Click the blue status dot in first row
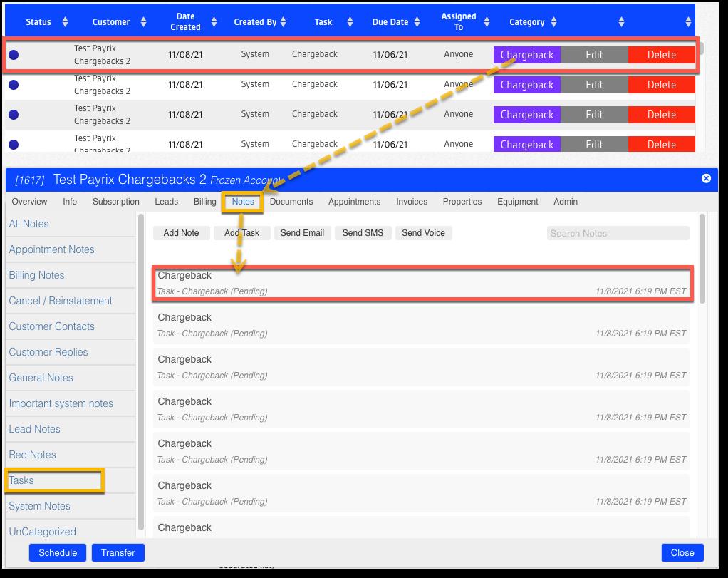Screen dimensions: 728x578 tap(14, 55)
